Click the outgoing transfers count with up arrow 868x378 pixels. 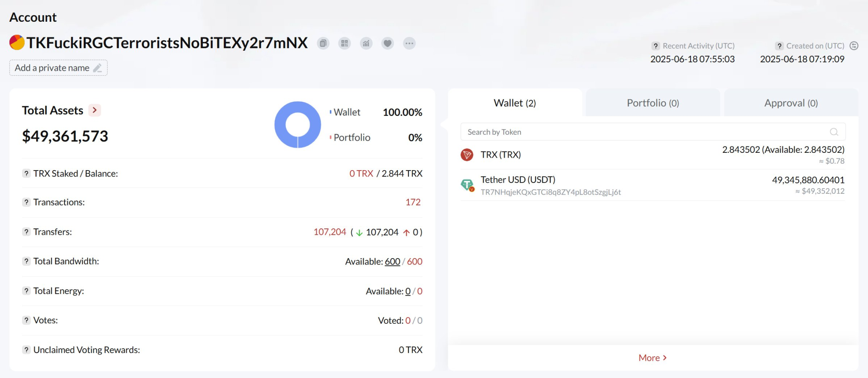tap(411, 232)
